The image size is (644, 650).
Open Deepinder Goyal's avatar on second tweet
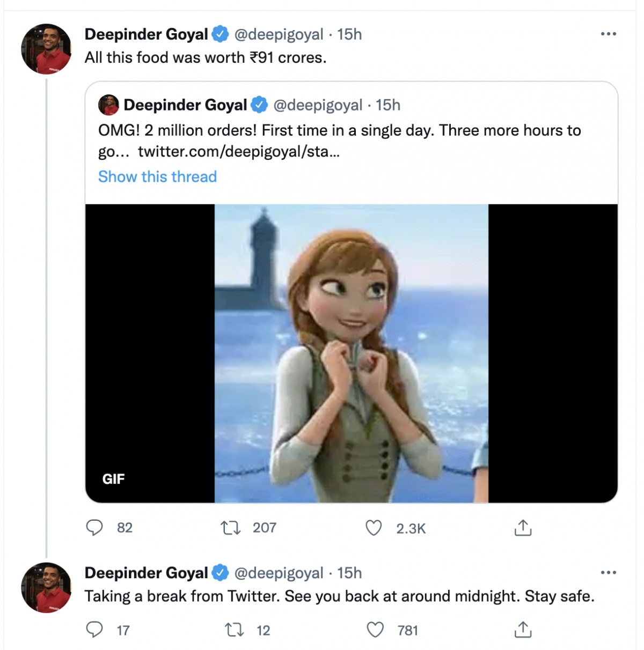[x=46, y=587]
